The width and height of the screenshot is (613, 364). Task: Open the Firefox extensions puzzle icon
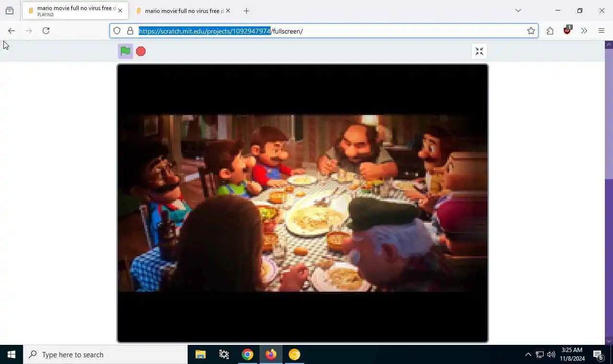(x=550, y=31)
